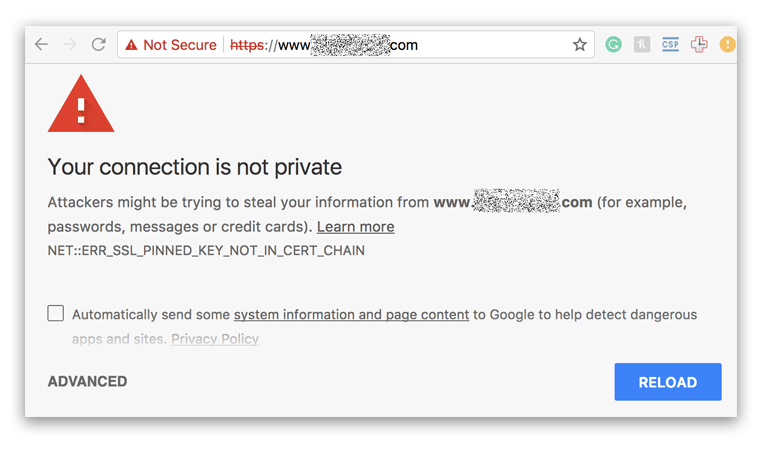
Task: Bookmark this page with the star icon
Action: click(579, 45)
